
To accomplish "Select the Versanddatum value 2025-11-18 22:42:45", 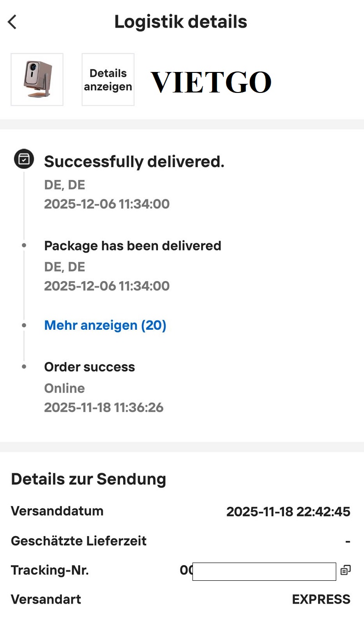I will (288, 512).
